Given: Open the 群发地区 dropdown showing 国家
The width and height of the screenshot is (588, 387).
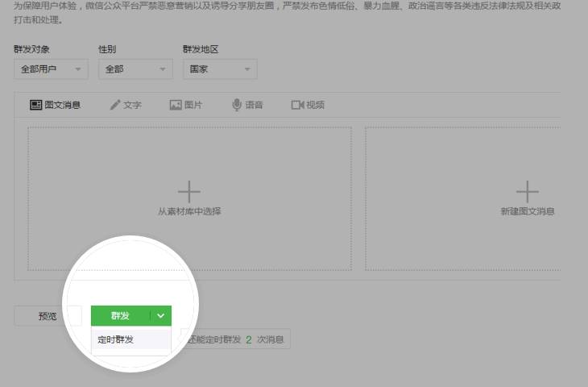Looking at the screenshot, I should click(219, 69).
